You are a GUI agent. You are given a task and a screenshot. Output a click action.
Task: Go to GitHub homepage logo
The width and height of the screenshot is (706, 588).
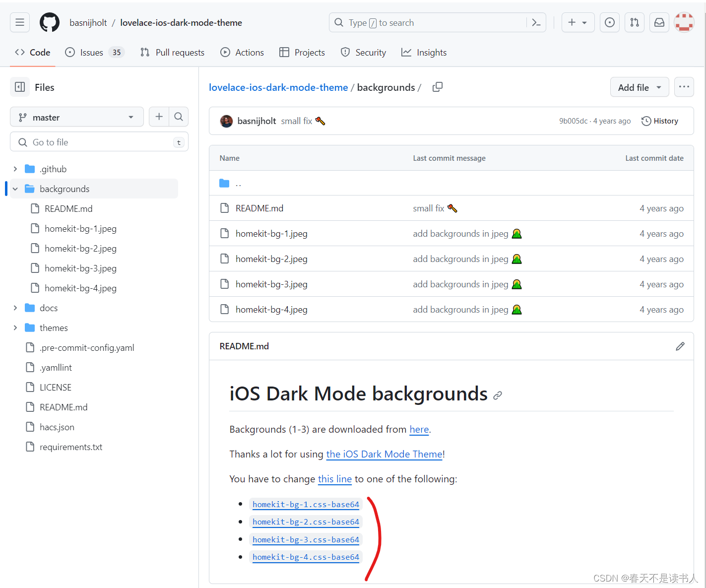point(50,22)
